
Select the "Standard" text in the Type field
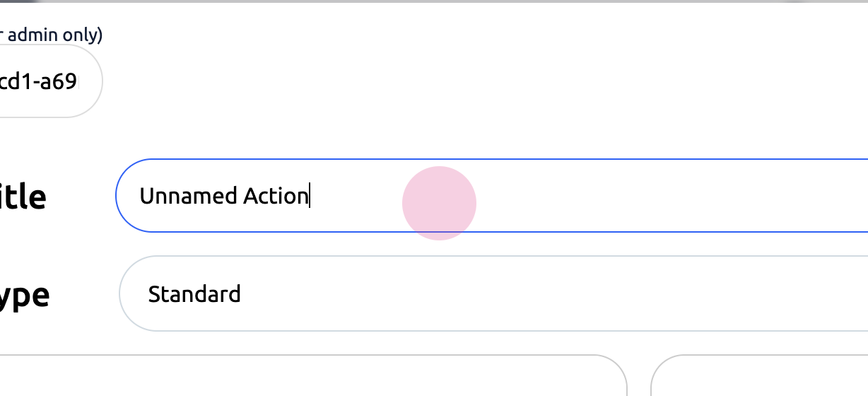194,293
